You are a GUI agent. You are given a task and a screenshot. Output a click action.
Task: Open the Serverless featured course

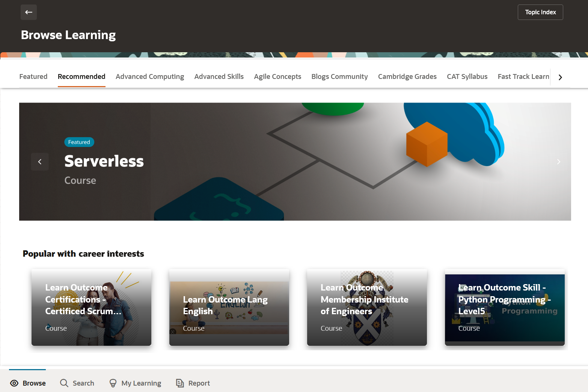104,161
